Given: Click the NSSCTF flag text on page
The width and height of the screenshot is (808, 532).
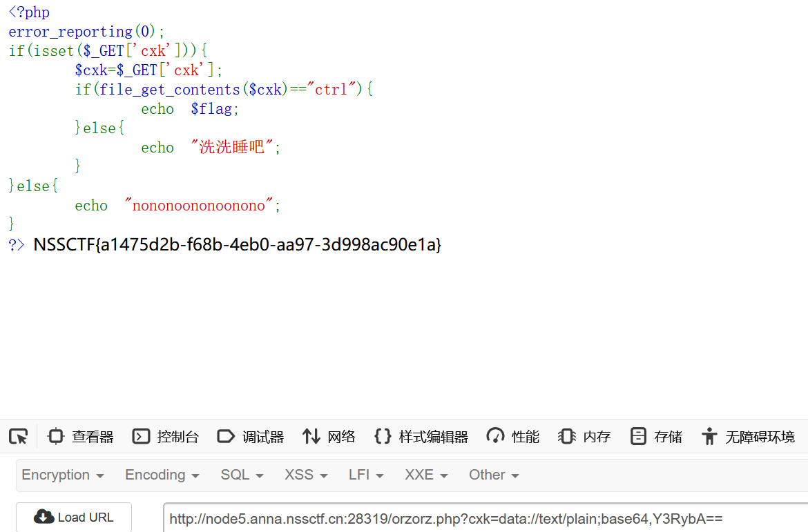Looking at the screenshot, I should [237, 244].
